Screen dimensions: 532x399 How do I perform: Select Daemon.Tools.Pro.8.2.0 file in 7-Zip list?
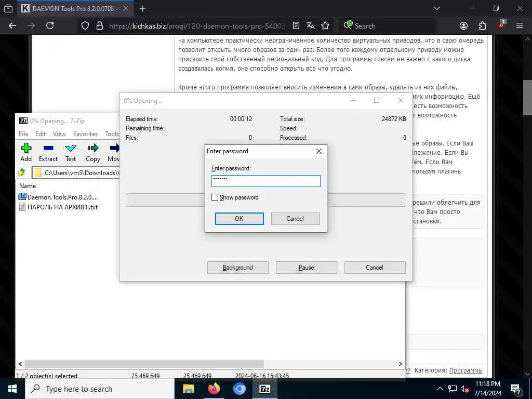tap(58, 197)
